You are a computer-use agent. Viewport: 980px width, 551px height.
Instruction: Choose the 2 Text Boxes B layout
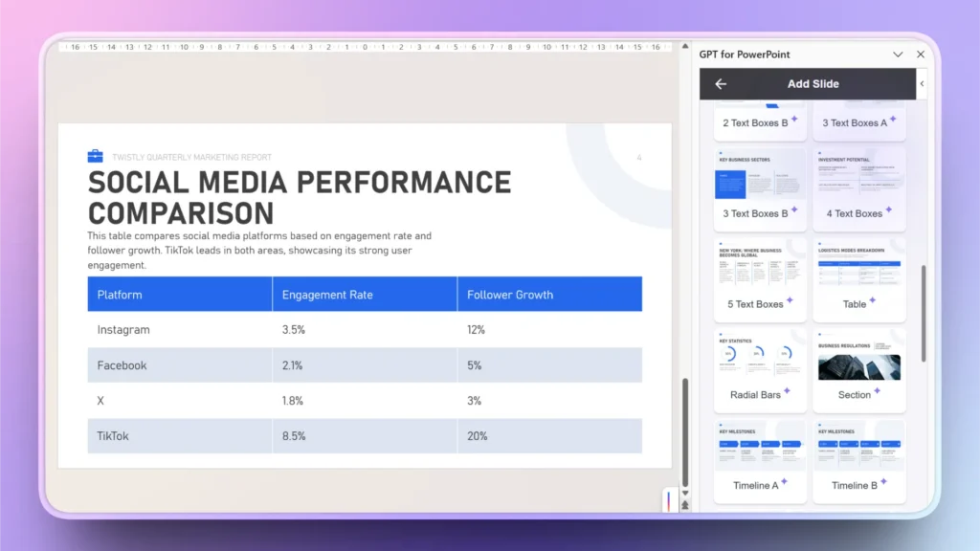(760, 122)
